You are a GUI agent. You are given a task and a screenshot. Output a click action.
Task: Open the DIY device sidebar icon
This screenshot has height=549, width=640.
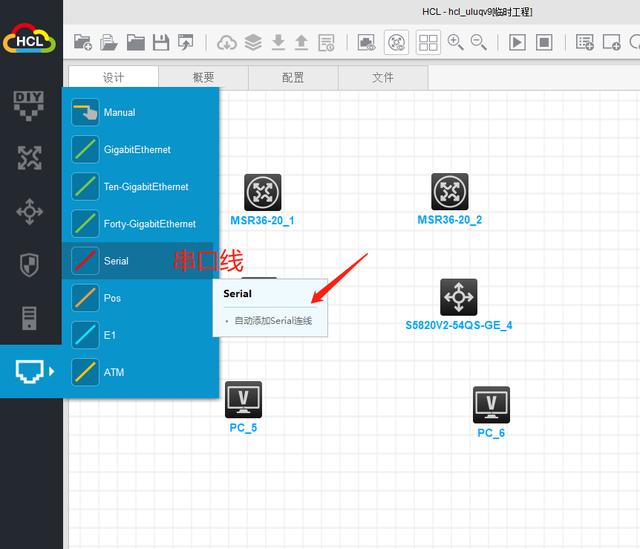[29, 106]
